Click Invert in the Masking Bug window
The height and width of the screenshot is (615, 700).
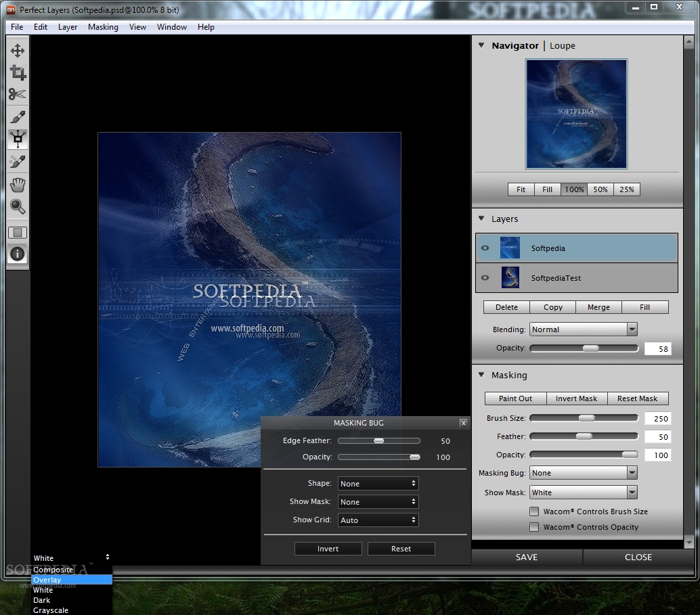[328, 549]
